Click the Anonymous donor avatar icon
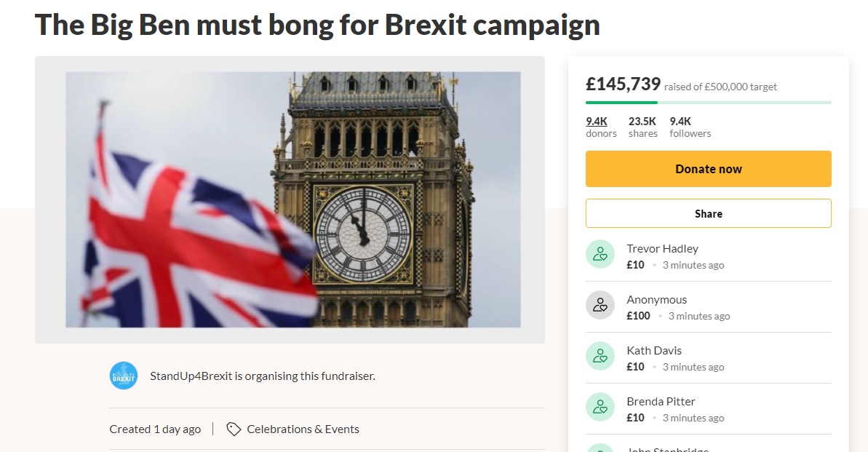The width and height of the screenshot is (868, 452). [600, 305]
